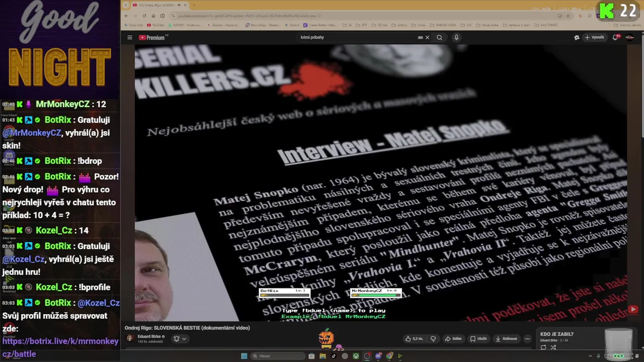
Task: Open the YouTube bookmark
Action: pos(155,25)
